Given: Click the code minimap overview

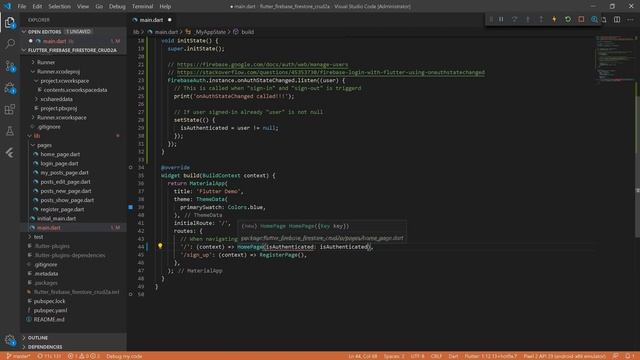Looking at the screenshot, I should (x=615, y=58).
